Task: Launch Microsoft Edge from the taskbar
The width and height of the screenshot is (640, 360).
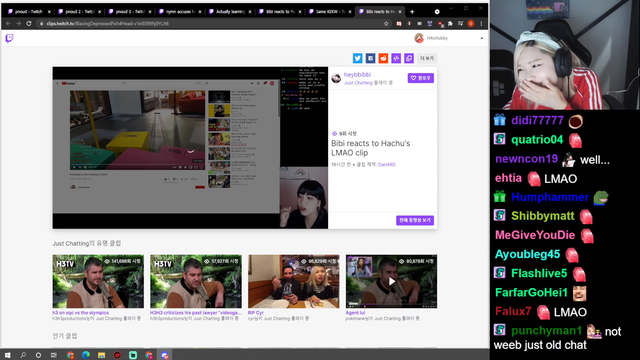Action: point(86,355)
